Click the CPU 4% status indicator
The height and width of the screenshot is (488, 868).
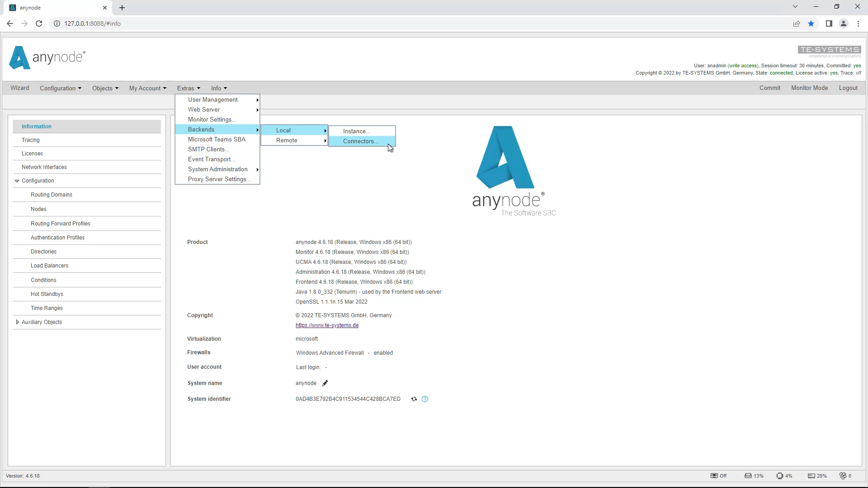[784, 476]
